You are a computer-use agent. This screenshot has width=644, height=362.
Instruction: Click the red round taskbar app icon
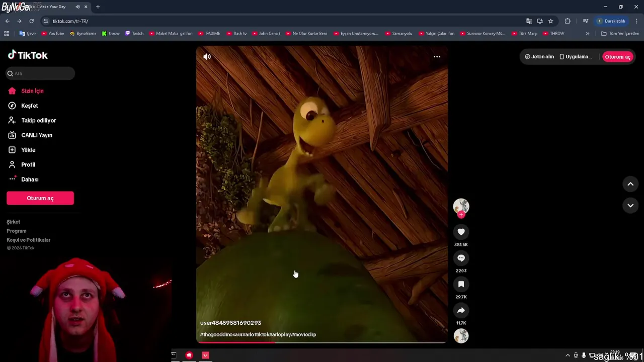point(189,355)
